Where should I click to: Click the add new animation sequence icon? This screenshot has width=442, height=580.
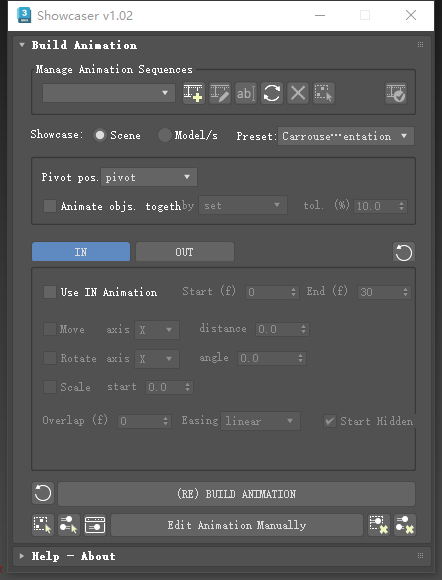point(193,93)
